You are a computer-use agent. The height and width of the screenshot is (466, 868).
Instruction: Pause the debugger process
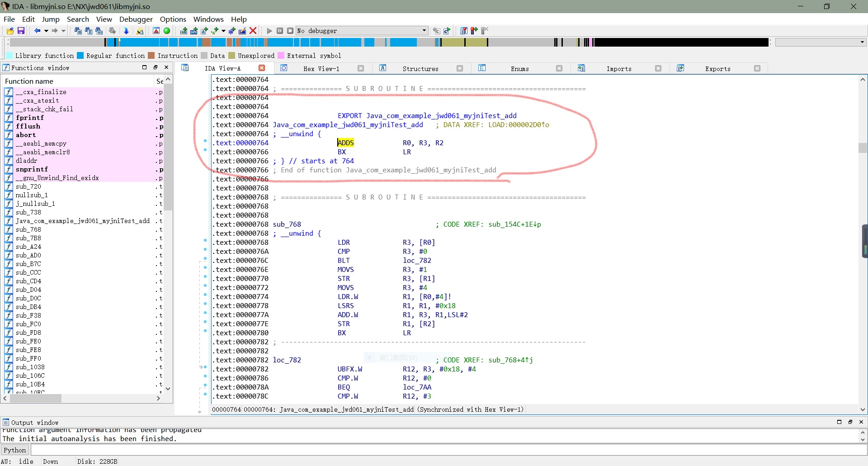click(280, 31)
